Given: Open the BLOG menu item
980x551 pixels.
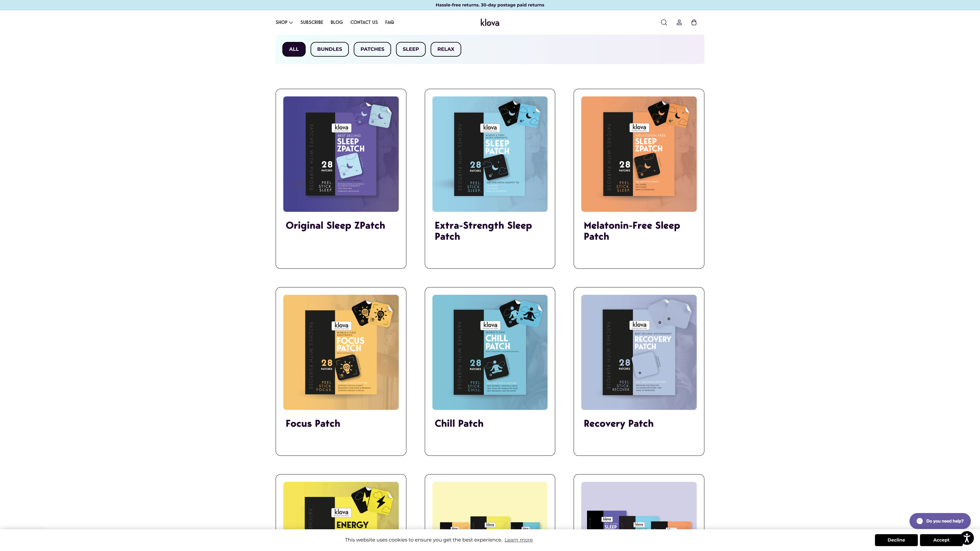Looking at the screenshot, I should [x=336, y=22].
